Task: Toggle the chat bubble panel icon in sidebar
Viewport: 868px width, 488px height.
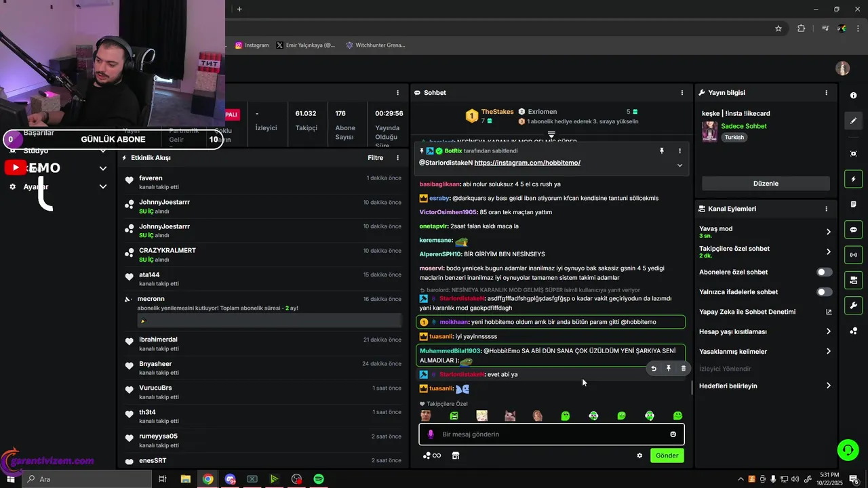Action: pos(853,229)
